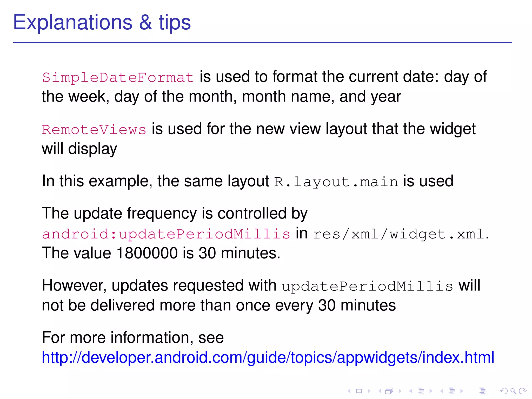Click the value '1800000' in the text
Viewport: 532px width, 399px height.
(147, 253)
